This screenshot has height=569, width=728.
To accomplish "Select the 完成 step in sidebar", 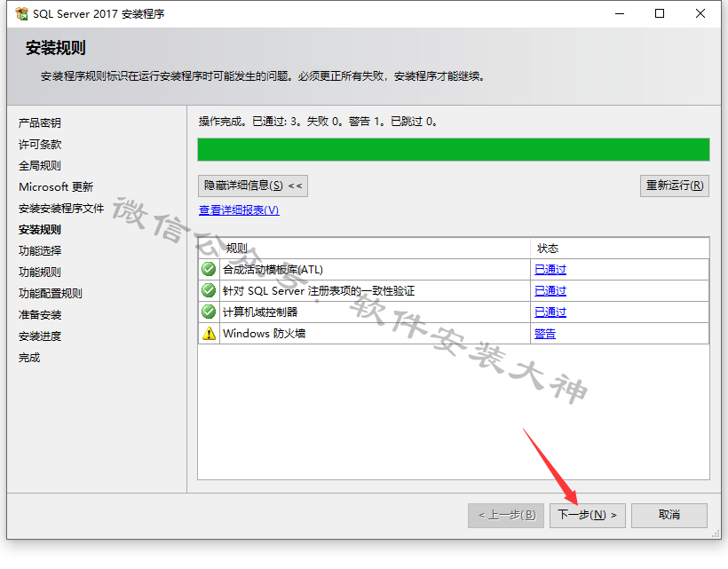I will pos(29,358).
